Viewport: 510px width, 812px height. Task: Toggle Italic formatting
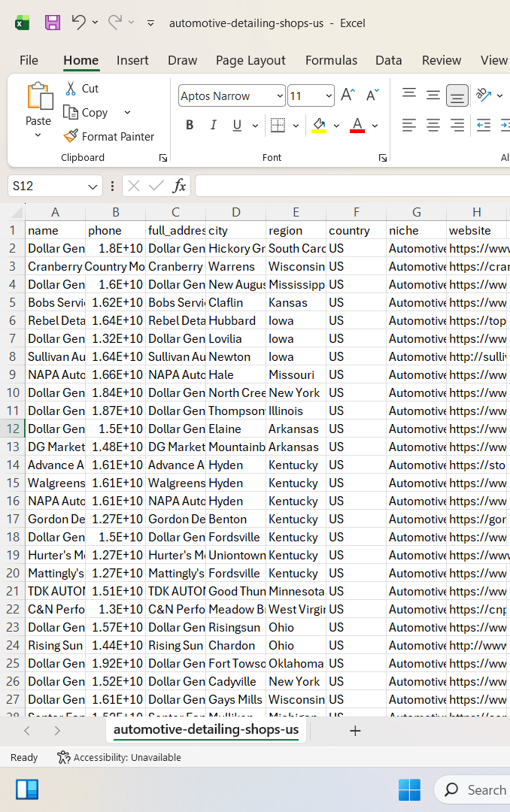pyautogui.click(x=213, y=125)
